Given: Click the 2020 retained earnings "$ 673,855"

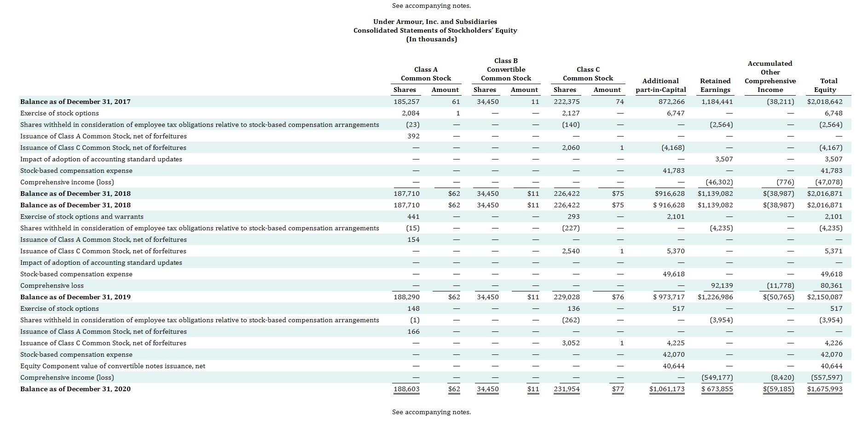Looking at the screenshot, I should tap(717, 389).
